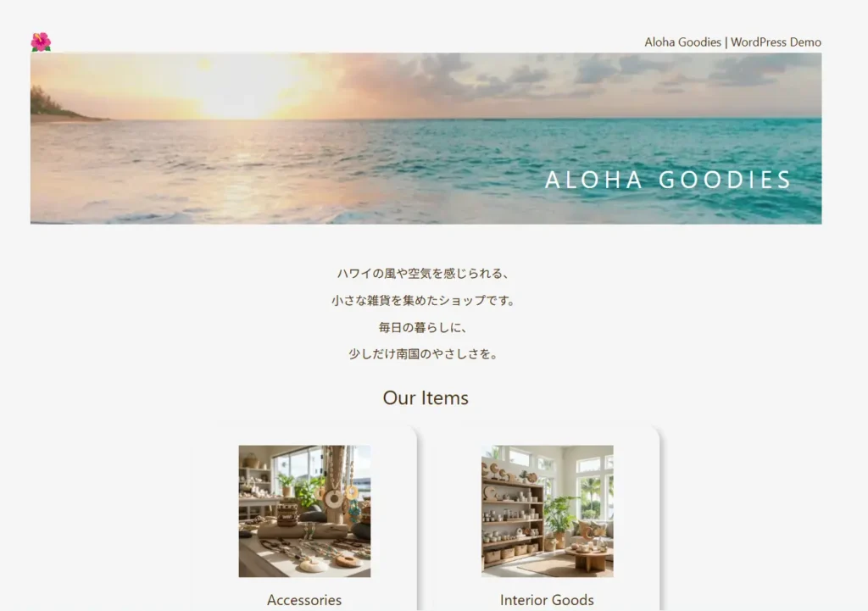
Task: Open the Accessories product photo
Action: [x=304, y=511]
